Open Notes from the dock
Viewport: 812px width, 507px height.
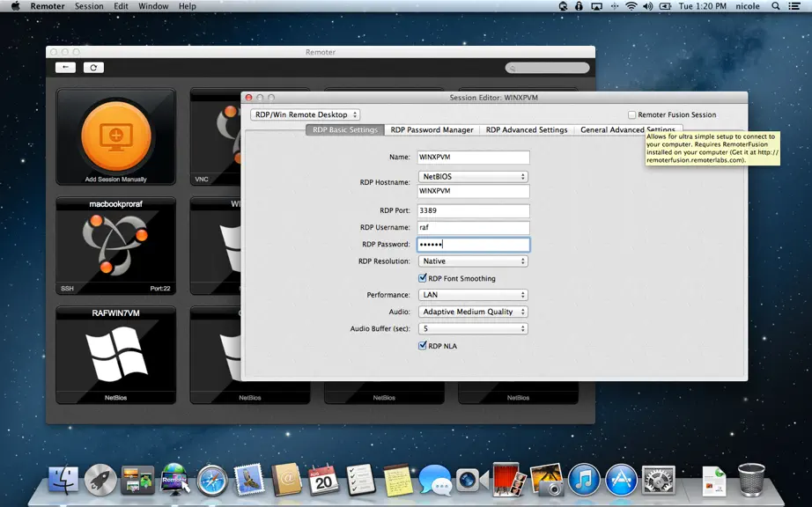pyautogui.click(x=398, y=480)
